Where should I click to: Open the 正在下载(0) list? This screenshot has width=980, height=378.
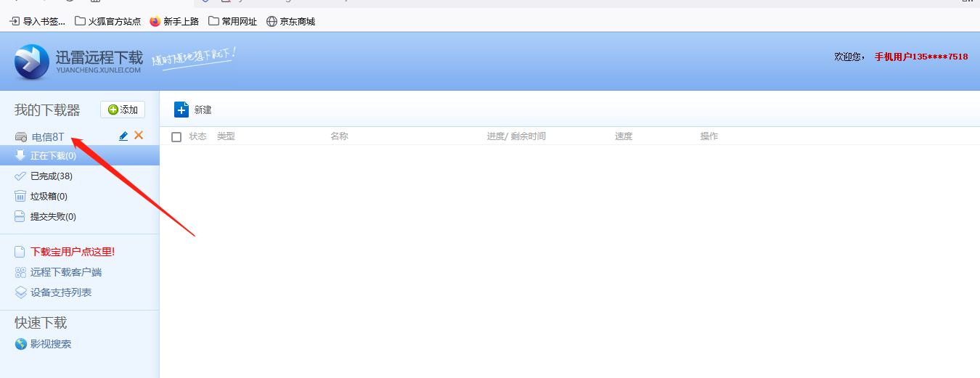52,156
